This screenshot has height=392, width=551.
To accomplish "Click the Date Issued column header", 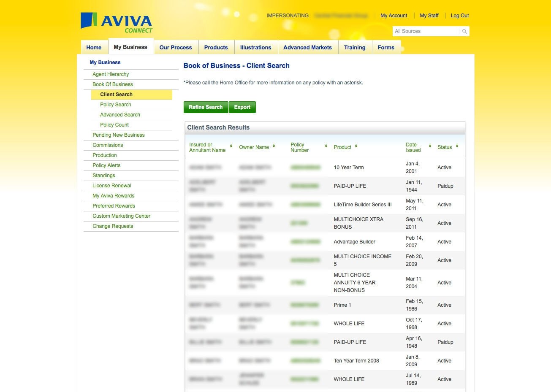I will pyautogui.click(x=413, y=147).
